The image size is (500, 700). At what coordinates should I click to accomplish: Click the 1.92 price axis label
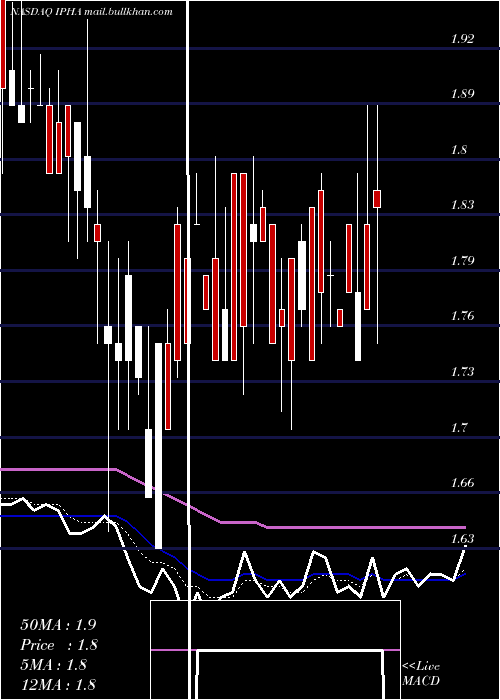tap(462, 39)
